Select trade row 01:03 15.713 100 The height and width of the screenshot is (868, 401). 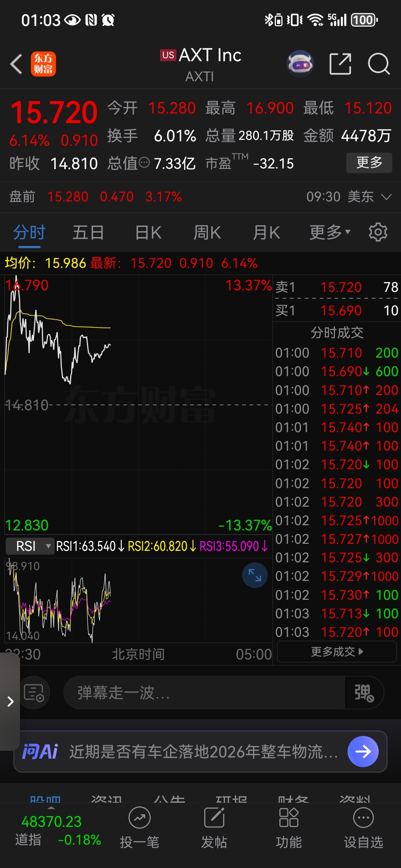(x=337, y=614)
